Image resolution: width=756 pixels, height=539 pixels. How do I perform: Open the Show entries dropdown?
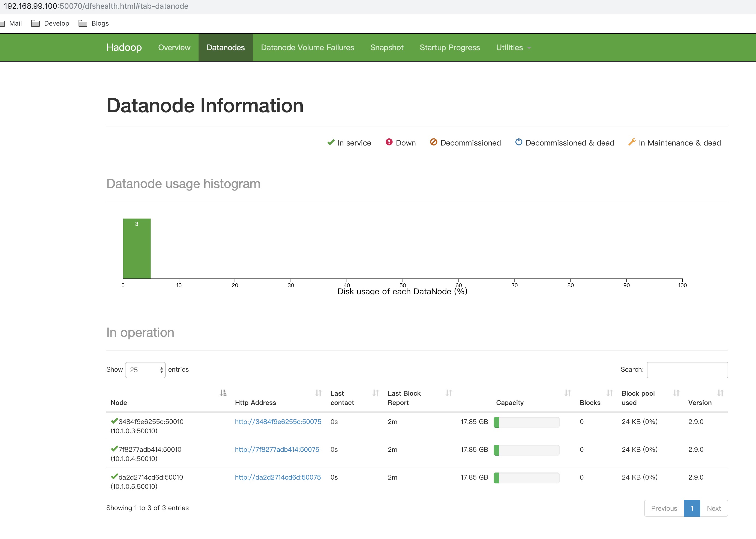tap(145, 370)
